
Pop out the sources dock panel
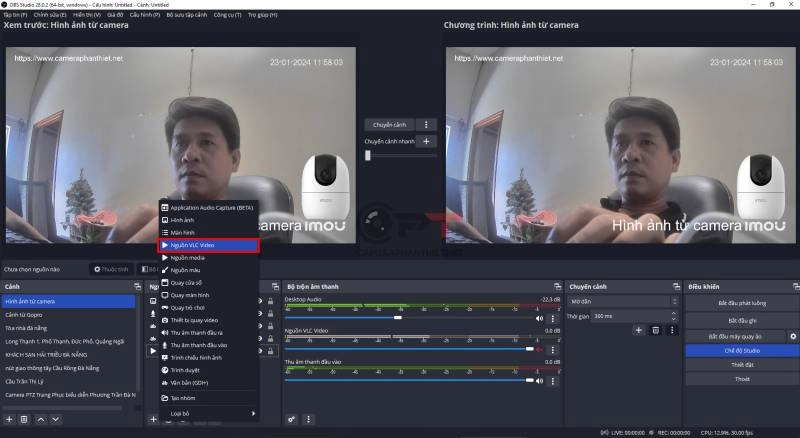[x=276, y=286]
